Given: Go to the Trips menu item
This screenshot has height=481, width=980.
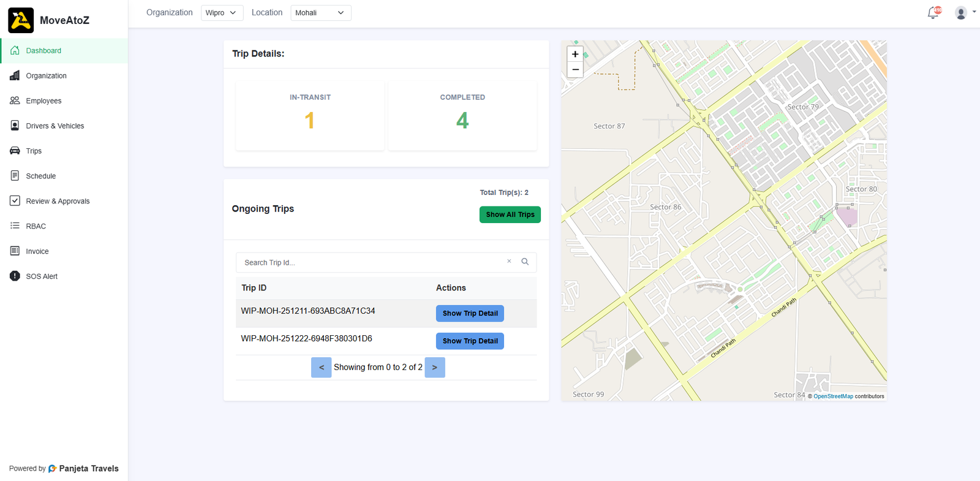Looking at the screenshot, I should [34, 151].
